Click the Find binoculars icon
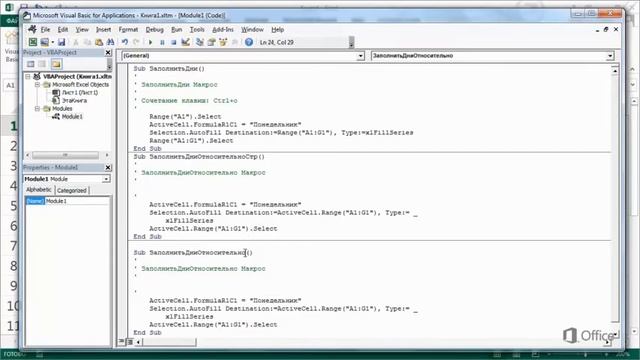The image size is (640, 360). pos(110,42)
